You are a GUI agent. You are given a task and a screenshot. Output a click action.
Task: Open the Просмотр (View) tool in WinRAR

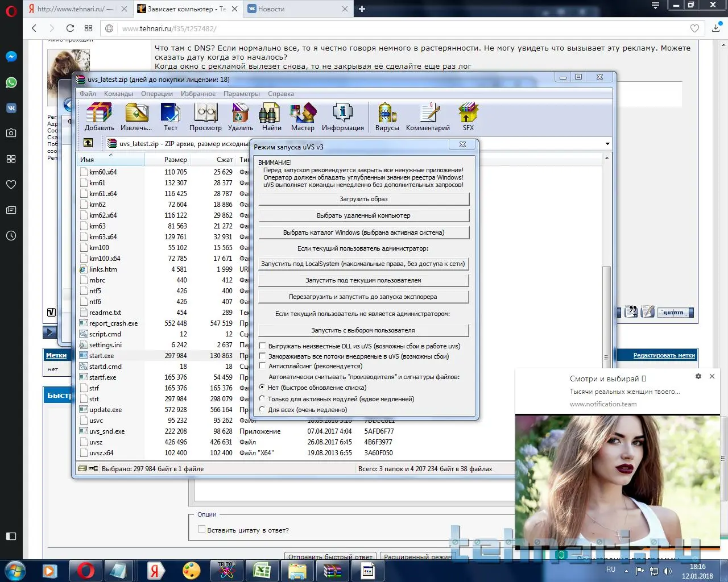click(205, 117)
